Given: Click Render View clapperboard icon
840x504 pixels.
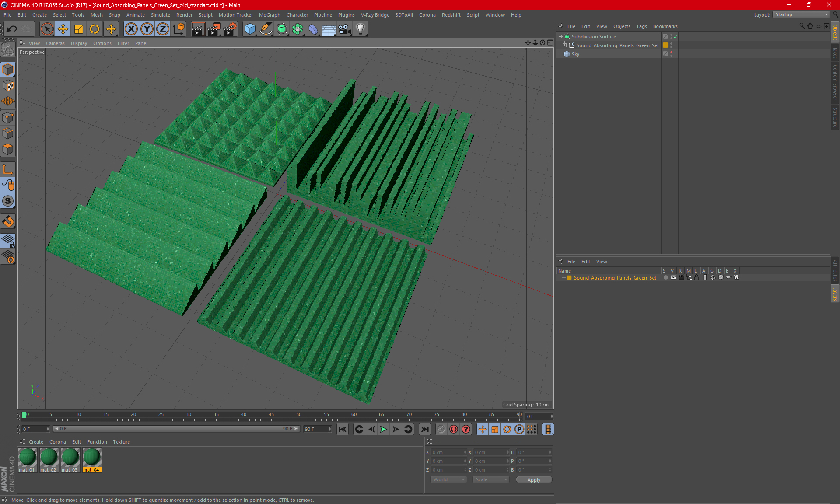Looking at the screenshot, I should [x=198, y=29].
